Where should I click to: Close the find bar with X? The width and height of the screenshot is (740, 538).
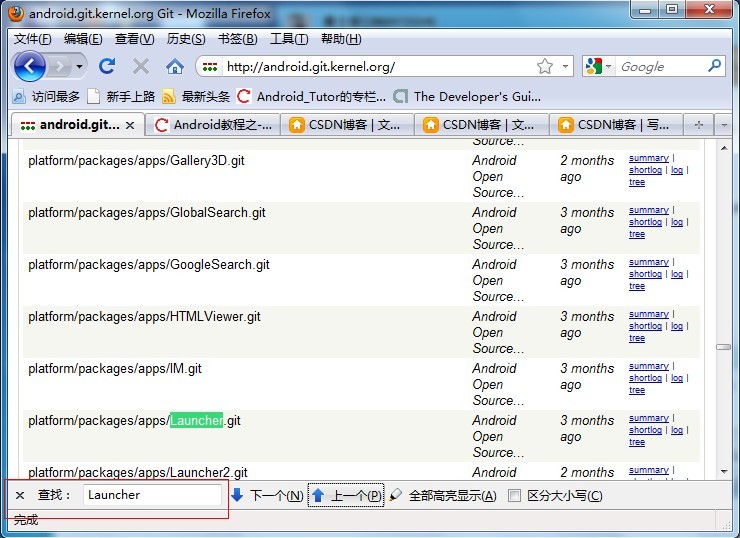click(x=20, y=496)
